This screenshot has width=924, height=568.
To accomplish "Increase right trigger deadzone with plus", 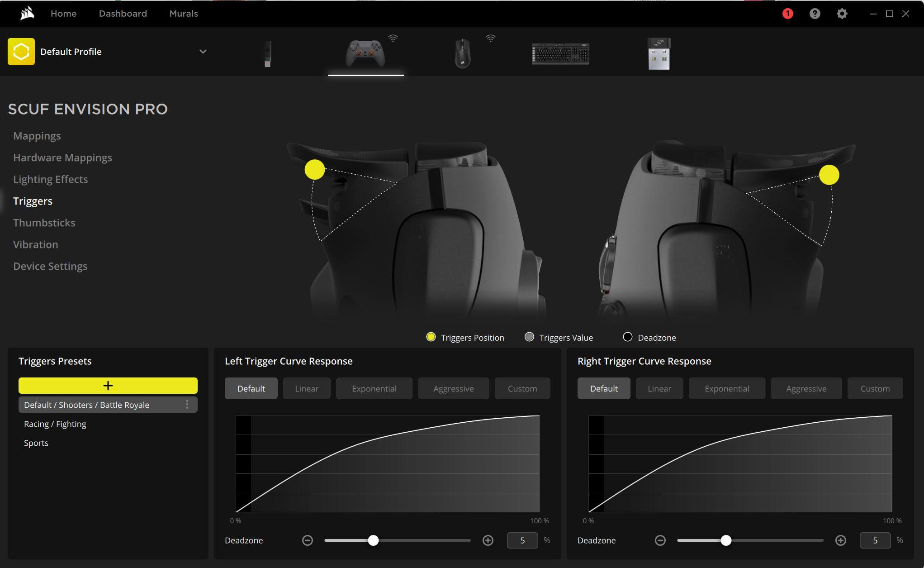I will pos(840,540).
